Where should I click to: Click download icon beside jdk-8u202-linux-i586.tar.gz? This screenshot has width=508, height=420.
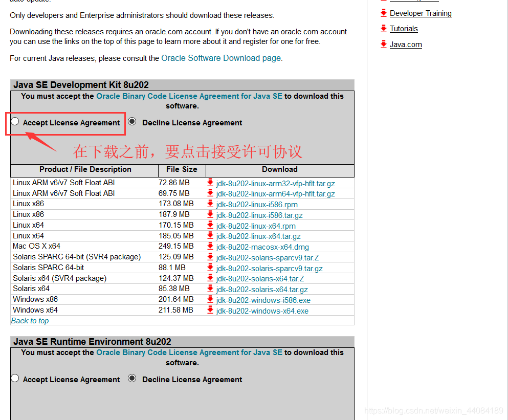pyautogui.click(x=210, y=214)
